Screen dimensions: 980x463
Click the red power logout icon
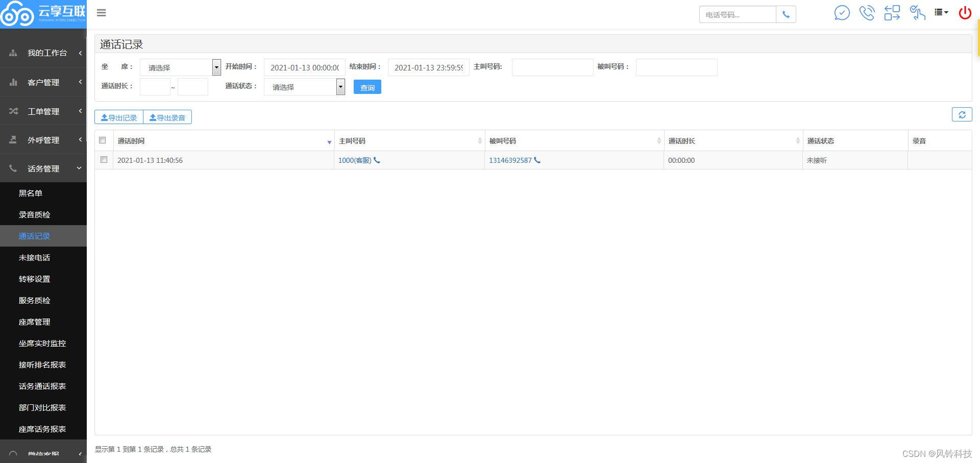tap(965, 13)
